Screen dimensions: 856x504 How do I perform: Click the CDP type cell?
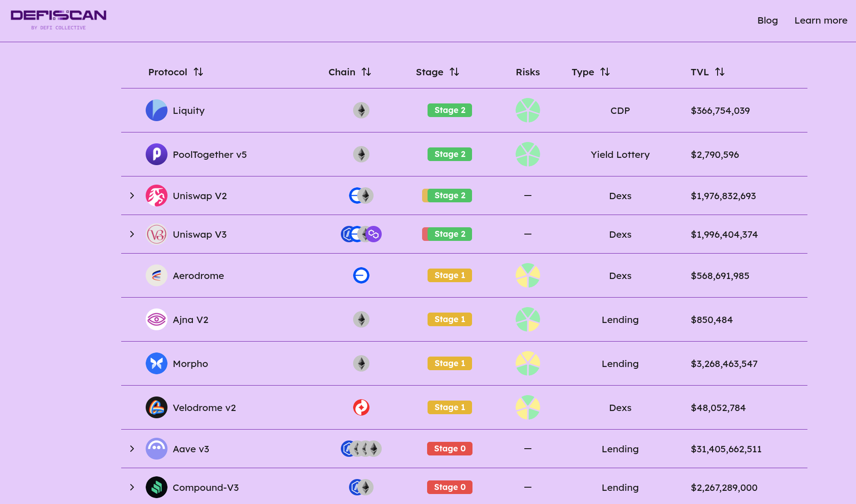(620, 111)
